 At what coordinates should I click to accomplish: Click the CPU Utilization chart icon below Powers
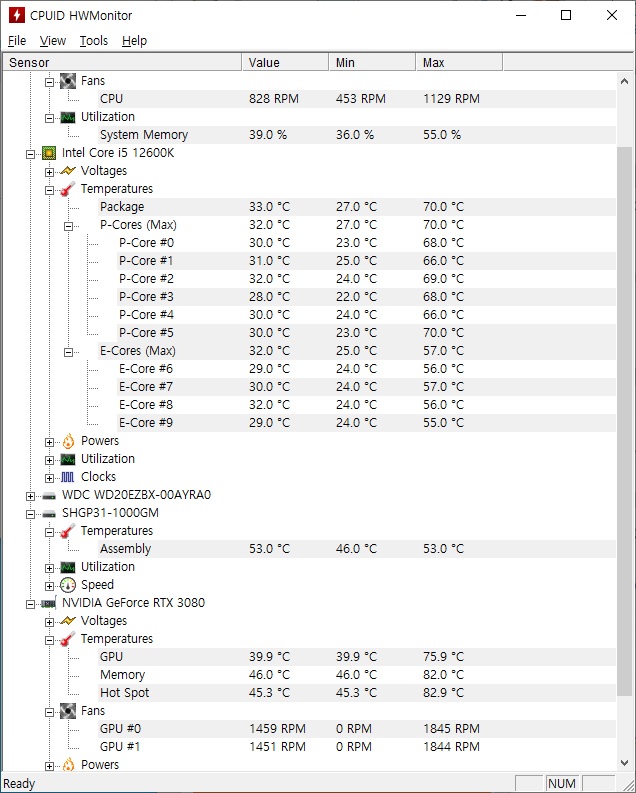68,459
